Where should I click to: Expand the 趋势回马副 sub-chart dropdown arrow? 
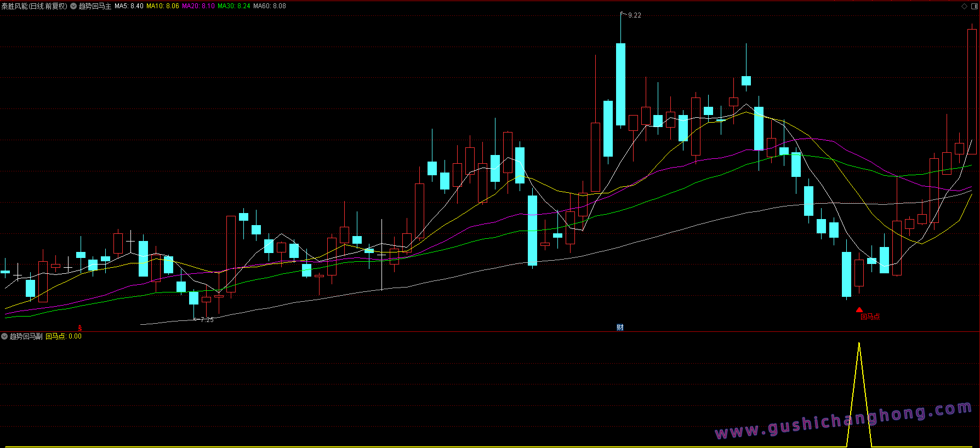(x=4, y=336)
